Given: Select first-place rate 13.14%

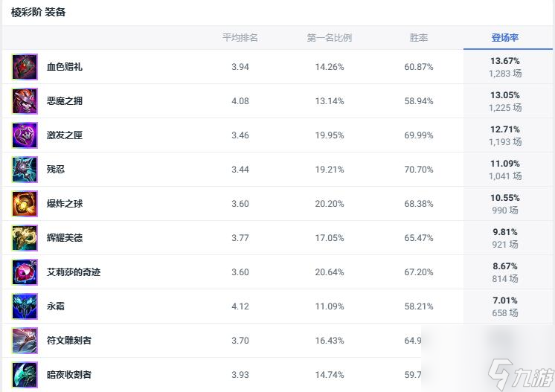Looking at the screenshot, I should click(330, 101).
